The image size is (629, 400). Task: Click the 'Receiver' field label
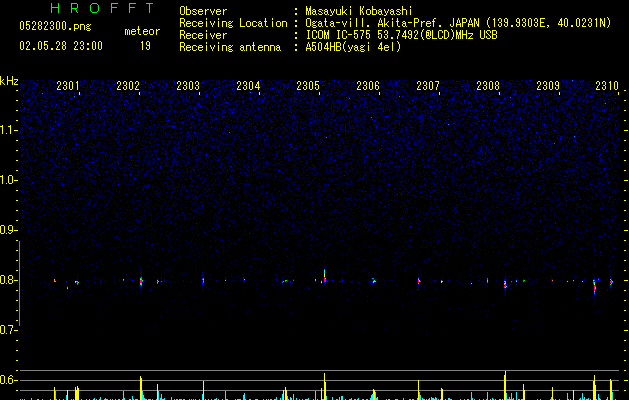[x=203, y=35]
